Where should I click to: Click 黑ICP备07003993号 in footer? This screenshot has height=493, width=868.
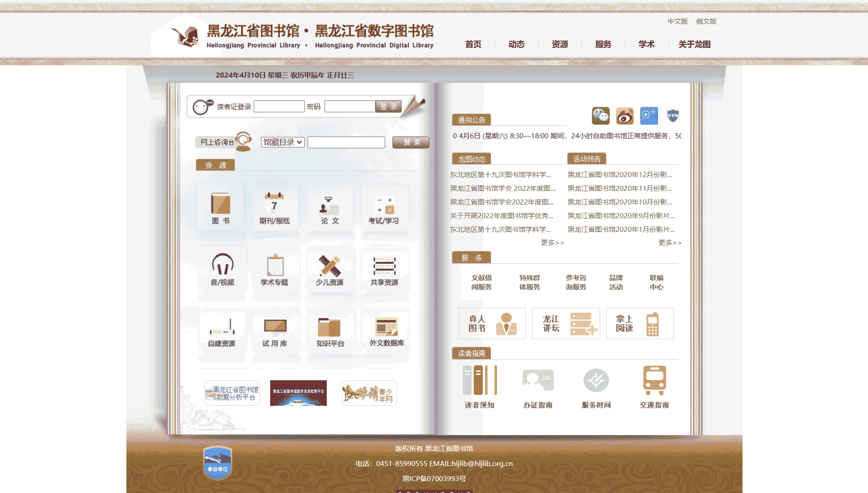[x=434, y=478]
